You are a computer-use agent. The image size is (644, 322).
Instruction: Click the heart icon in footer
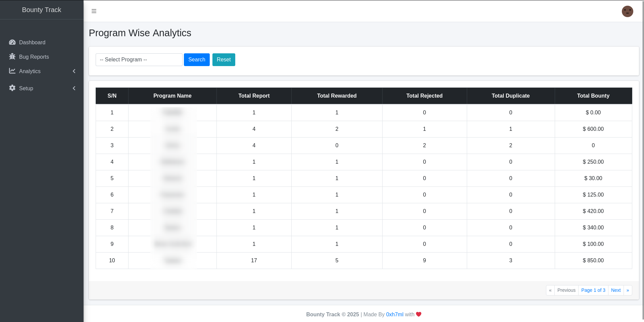[418, 314]
